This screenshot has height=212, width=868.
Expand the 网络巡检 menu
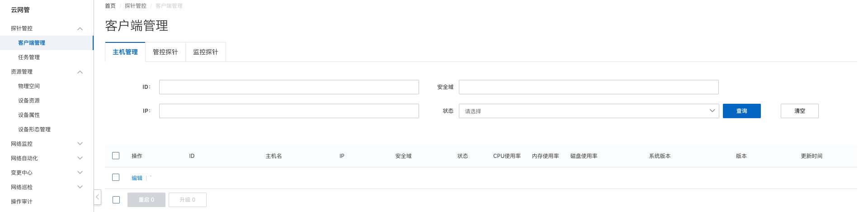point(47,187)
